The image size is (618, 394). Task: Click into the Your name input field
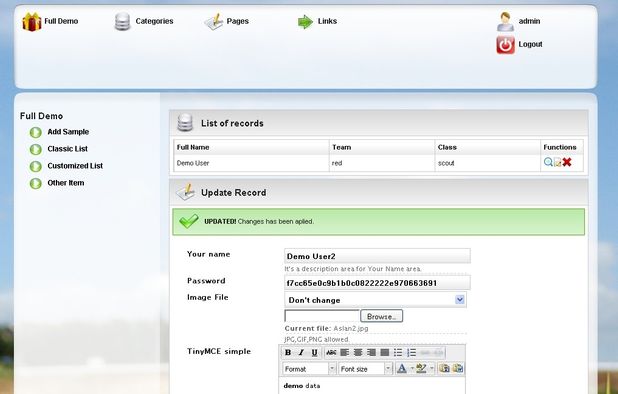click(x=377, y=256)
